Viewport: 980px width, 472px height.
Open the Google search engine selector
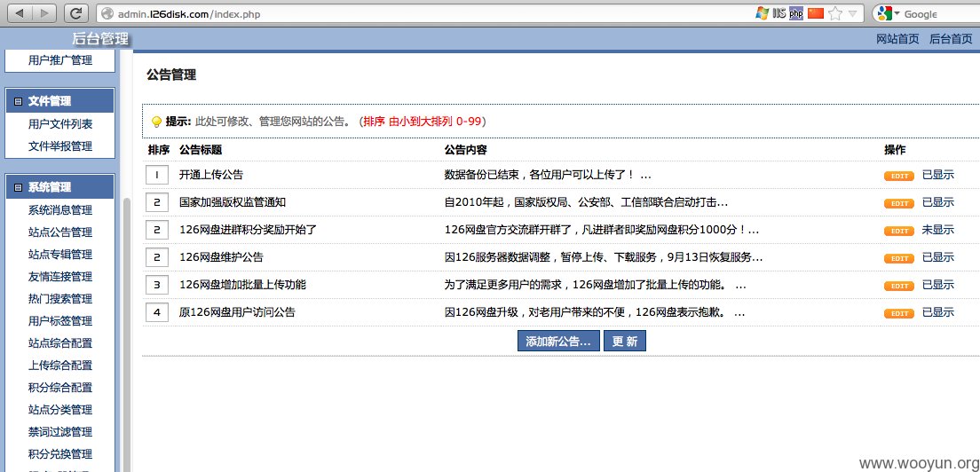click(886, 13)
